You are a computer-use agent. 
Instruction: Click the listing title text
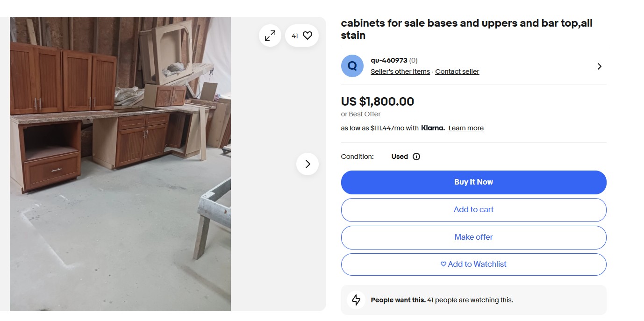[x=466, y=29]
